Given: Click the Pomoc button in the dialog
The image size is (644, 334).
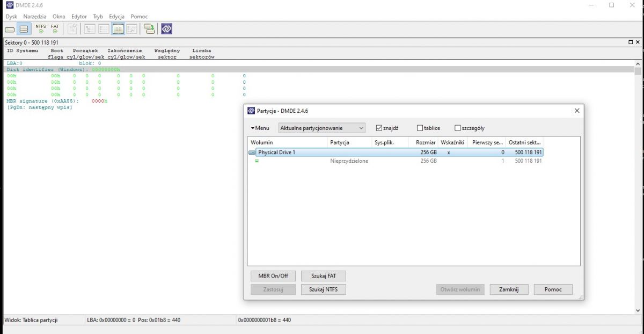Looking at the screenshot, I should point(553,289).
